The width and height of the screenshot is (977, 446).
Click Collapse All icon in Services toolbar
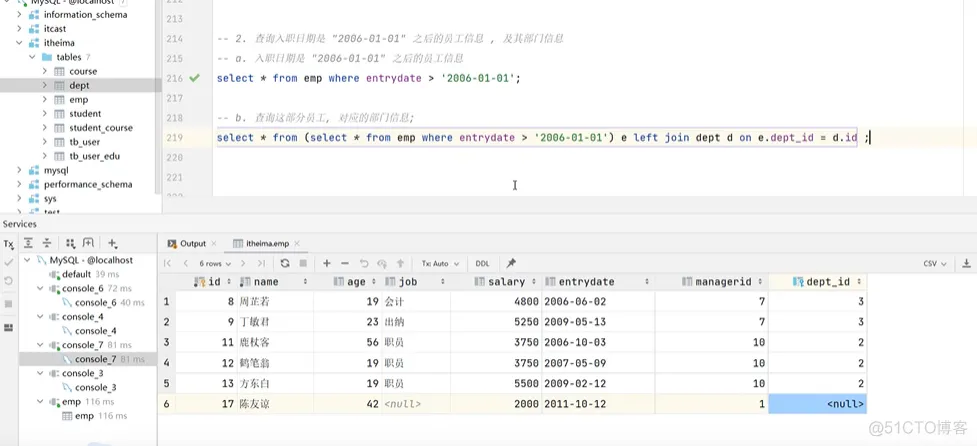click(x=47, y=244)
